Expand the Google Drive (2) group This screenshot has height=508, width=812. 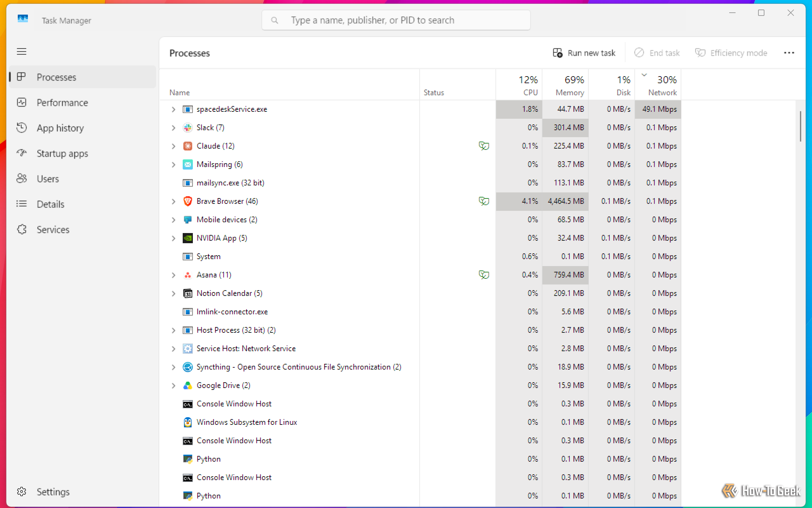tap(174, 386)
